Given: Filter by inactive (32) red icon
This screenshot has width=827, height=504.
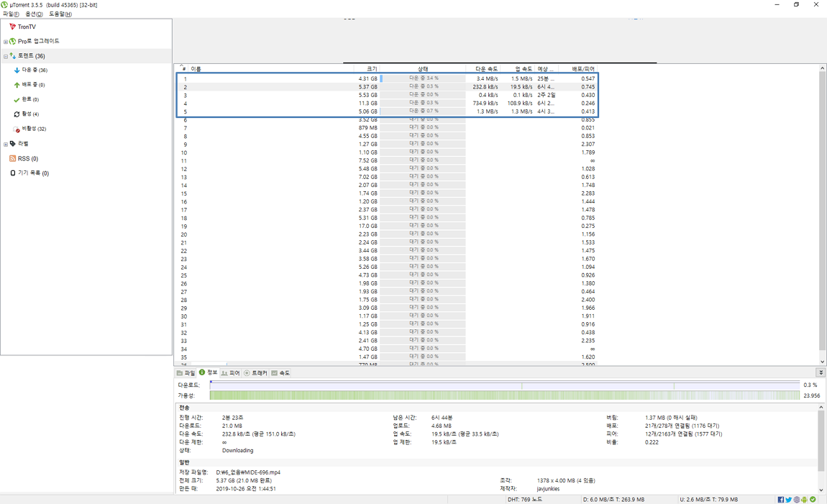Looking at the screenshot, I should 17,129.
